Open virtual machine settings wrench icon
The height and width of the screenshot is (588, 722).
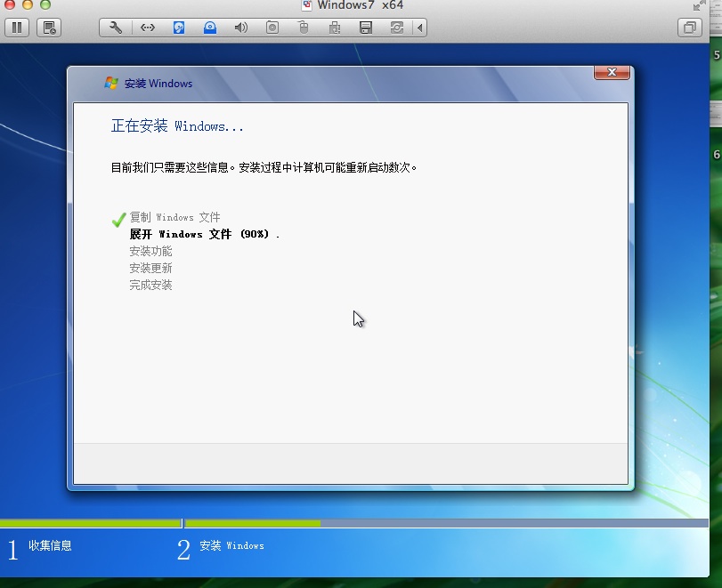point(116,28)
